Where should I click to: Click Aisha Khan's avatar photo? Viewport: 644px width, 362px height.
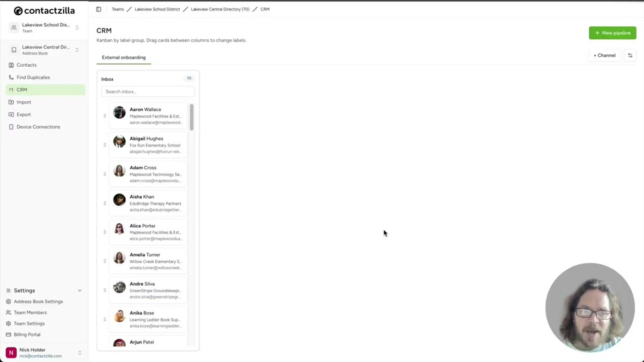[x=119, y=200]
